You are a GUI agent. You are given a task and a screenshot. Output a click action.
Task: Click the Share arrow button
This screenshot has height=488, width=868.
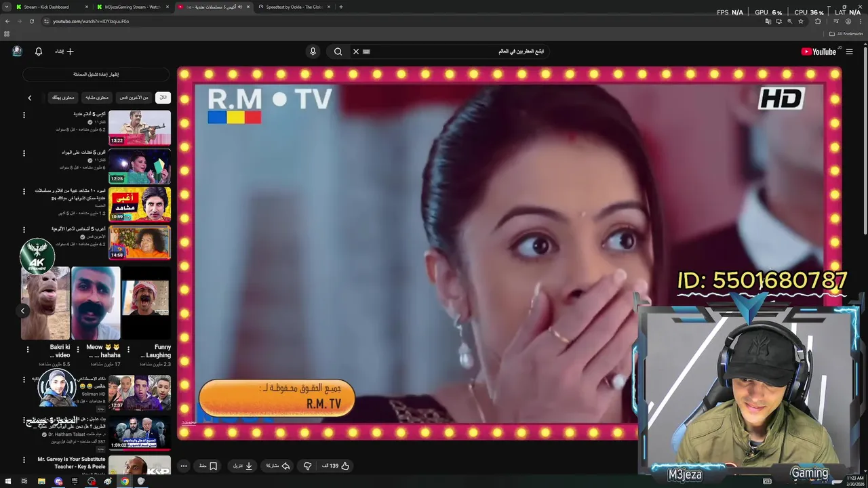pos(278,466)
